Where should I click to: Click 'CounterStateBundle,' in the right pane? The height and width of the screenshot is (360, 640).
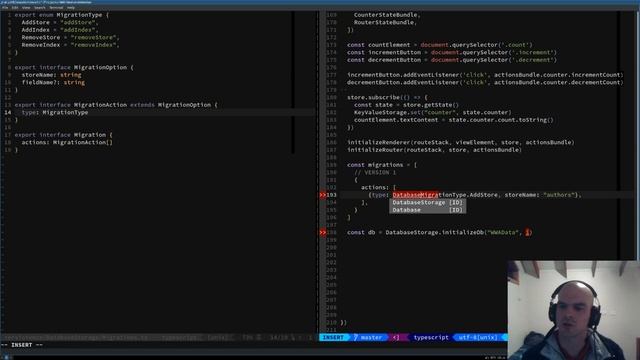387,15
